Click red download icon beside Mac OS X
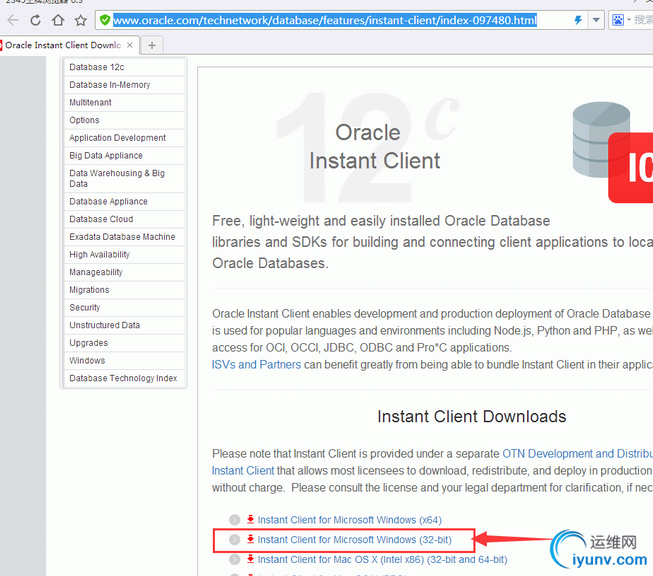Image resolution: width=653 pixels, height=576 pixels. pyautogui.click(x=250, y=559)
